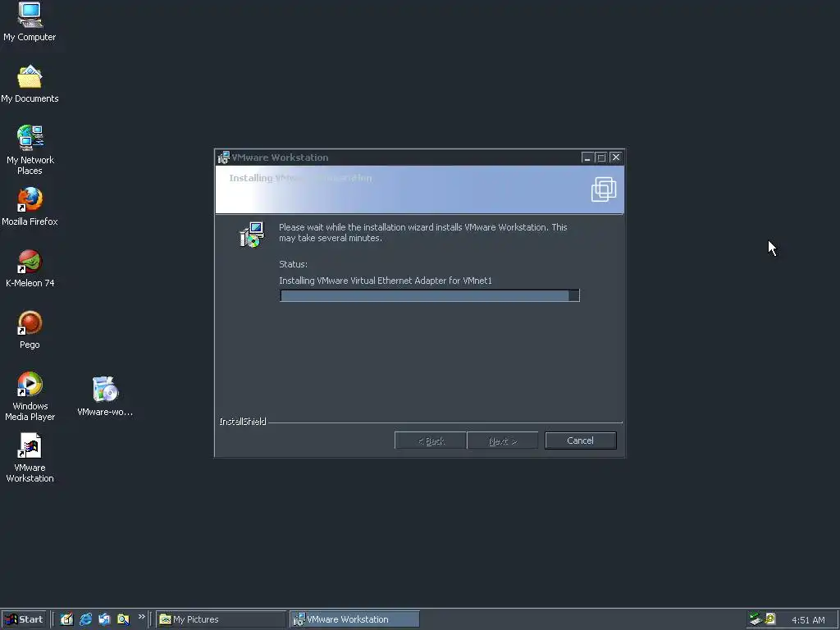Launch the Mozilla Firefox shortcut
The height and width of the screenshot is (630, 840).
[30, 206]
